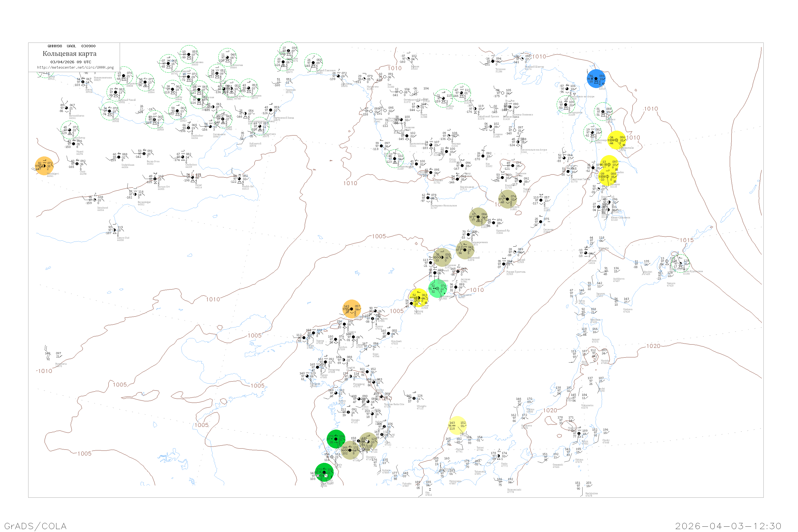Image resolution: width=798 pixels, height=532 pixels.
Task: Click the light green circle at Владивосток
Action: tap(438, 288)
